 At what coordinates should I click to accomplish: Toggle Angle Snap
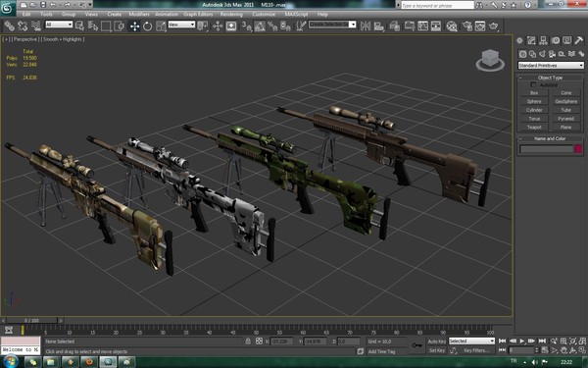point(260,26)
